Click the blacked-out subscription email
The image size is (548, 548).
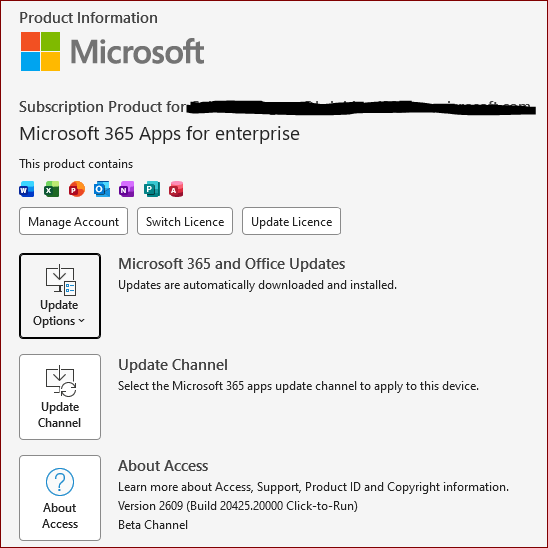361,108
